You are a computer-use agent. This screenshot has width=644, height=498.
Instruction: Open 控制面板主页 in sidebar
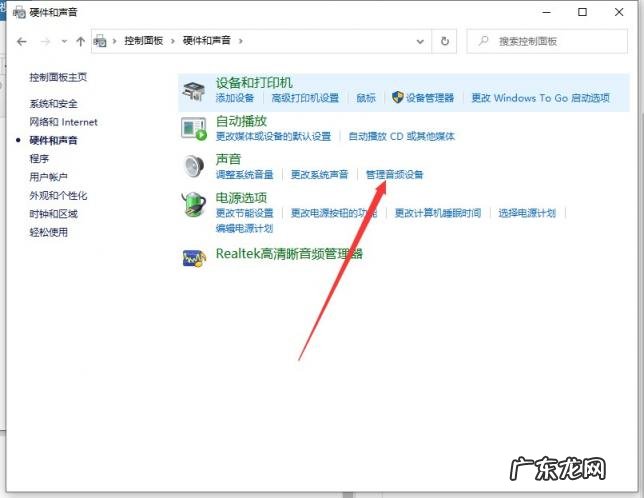coord(58,77)
